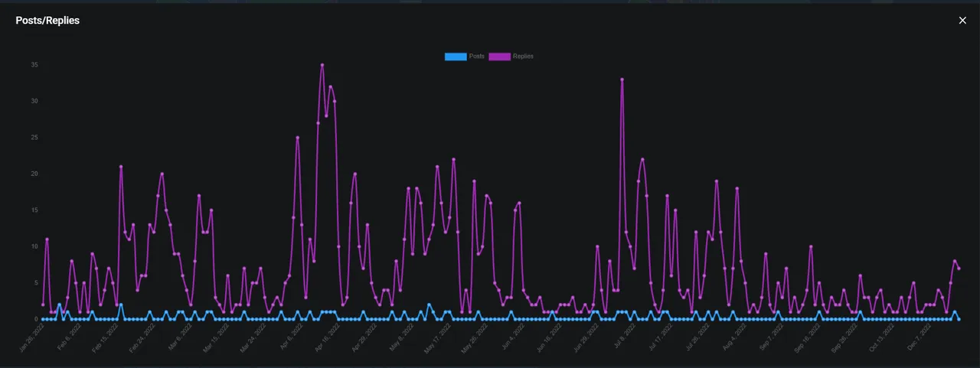Image resolution: width=980 pixels, height=368 pixels.
Task: Close the Posts/Replies chart dialog
Action: click(x=962, y=21)
